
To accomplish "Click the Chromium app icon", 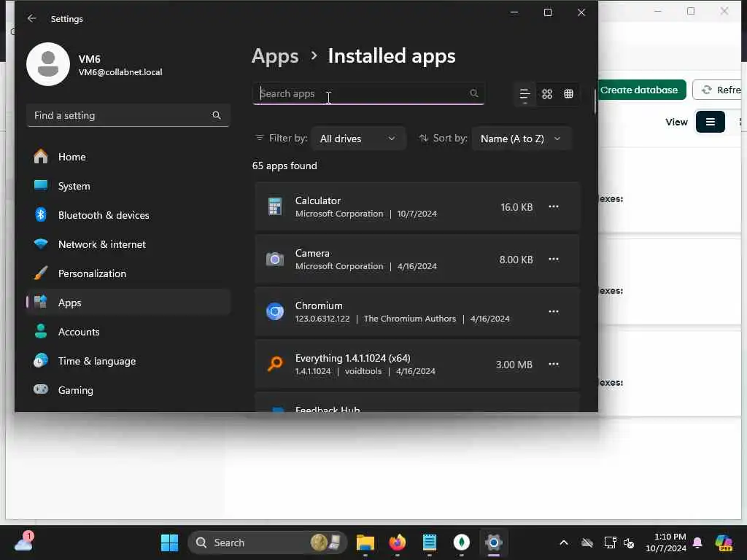I will [275, 311].
